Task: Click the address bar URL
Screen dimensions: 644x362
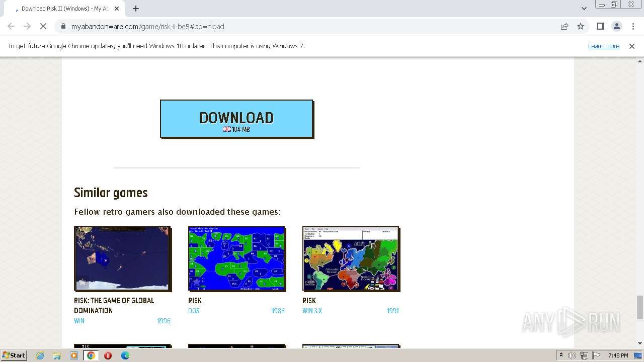Action: tap(147, 26)
